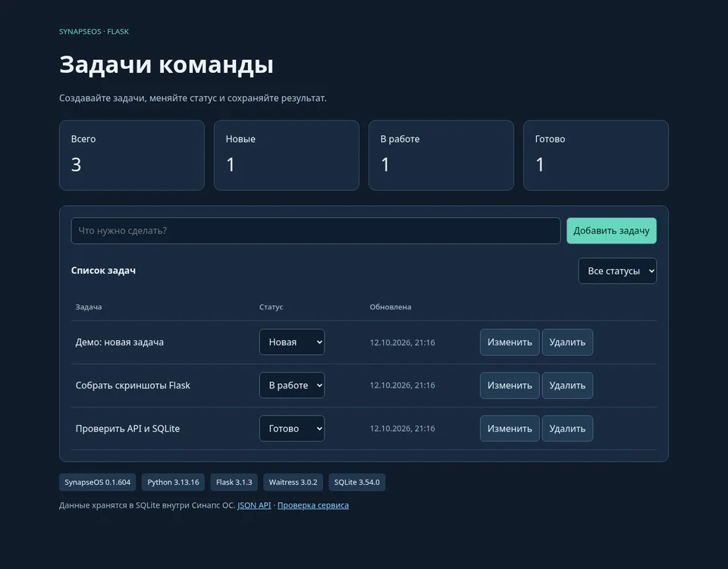This screenshot has height=569, width=728.
Task: Open status dropdown for 'Проверить API и SQLite'
Action: click(x=291, y=428)
